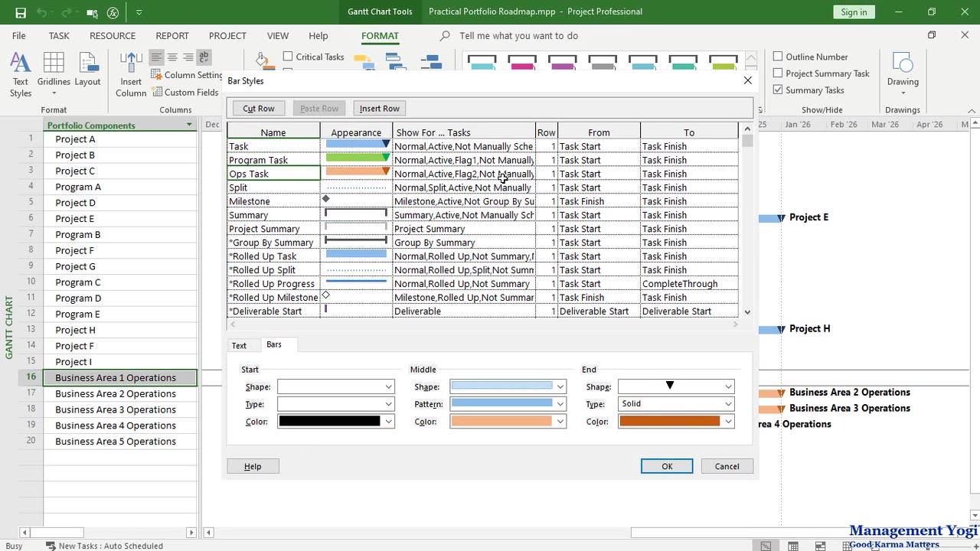This screenshot has width=980, height=551.
Task: Click the Sign in button
Action: tap(854, 12)
